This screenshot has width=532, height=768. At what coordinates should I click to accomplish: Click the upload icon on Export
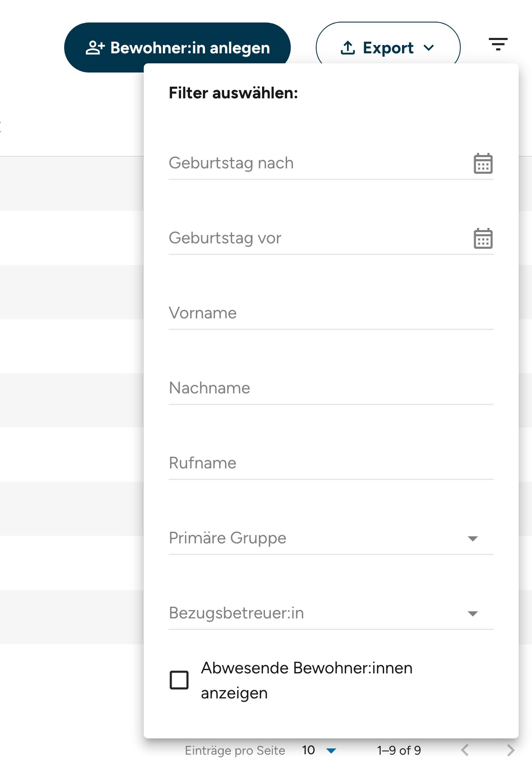click(x=348, y=48)
